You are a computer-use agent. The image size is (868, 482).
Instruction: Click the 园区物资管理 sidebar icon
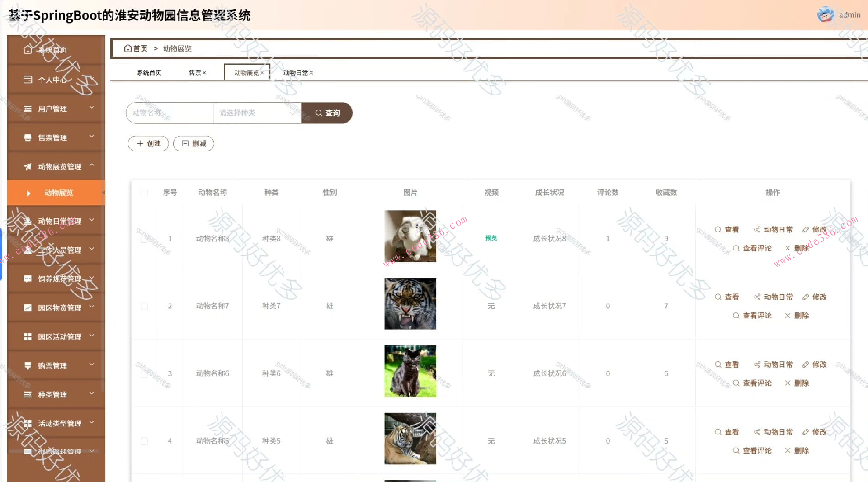coord(27,308)
